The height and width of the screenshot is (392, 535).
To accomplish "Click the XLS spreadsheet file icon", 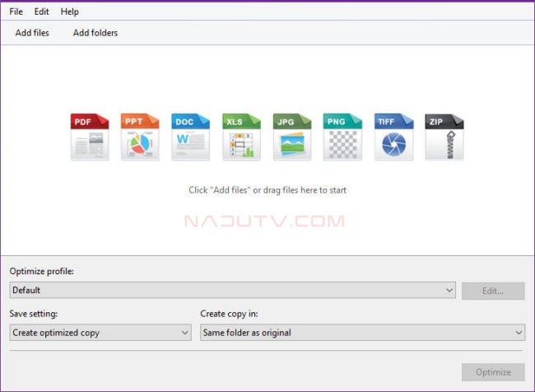I will coord(241,137).
